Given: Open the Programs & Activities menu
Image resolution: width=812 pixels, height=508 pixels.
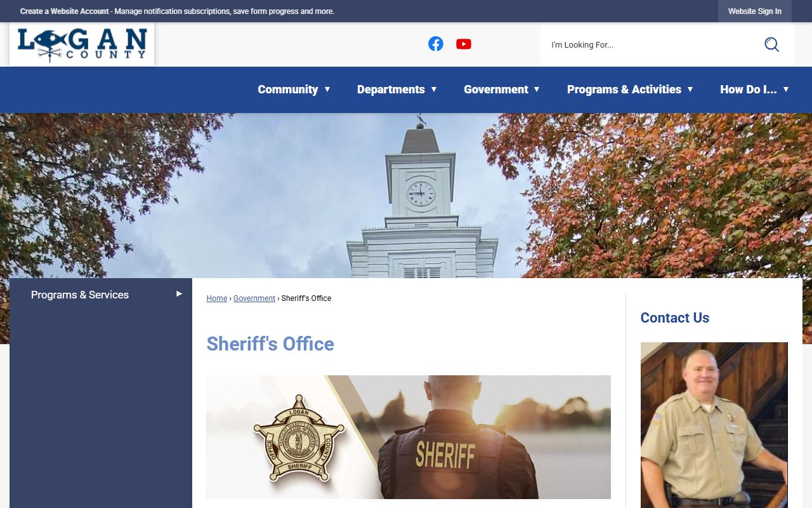Looking at the screenshot, I should click(x=624, y=90).
